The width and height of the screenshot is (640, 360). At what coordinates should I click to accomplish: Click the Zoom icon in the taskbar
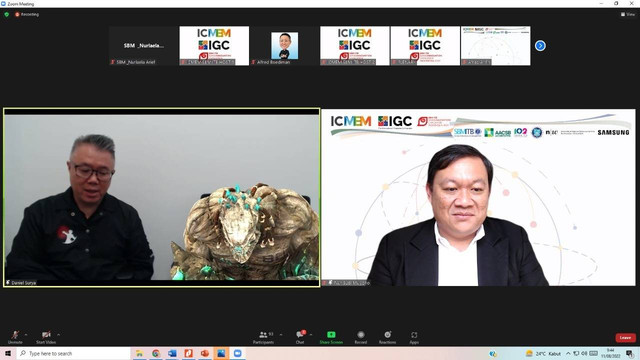(238, 353)
